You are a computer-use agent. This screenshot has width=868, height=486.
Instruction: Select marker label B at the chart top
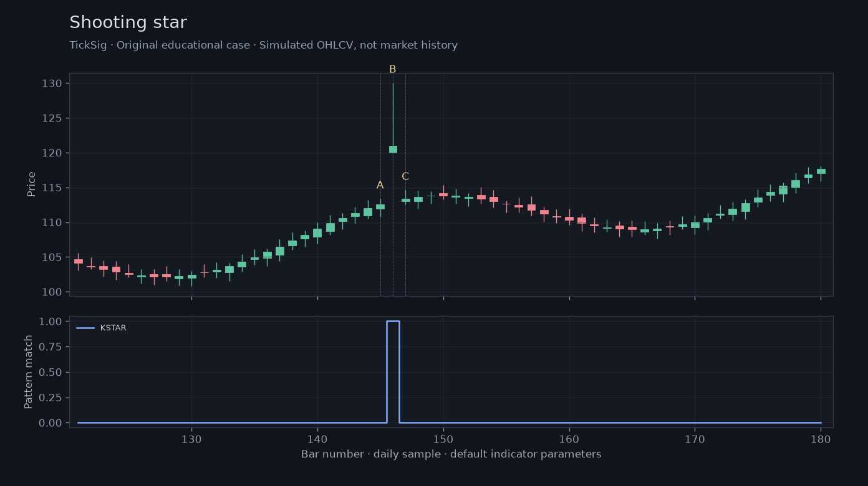coord(393,69)
